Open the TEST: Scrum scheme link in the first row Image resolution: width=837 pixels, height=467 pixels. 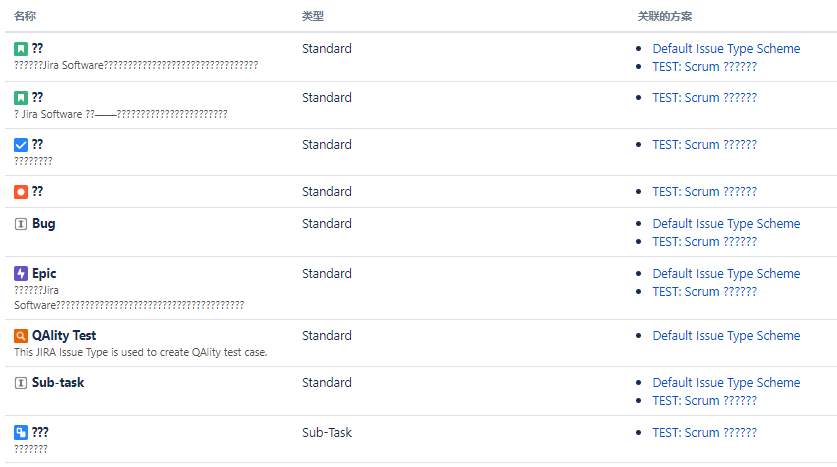pos(705,67)
